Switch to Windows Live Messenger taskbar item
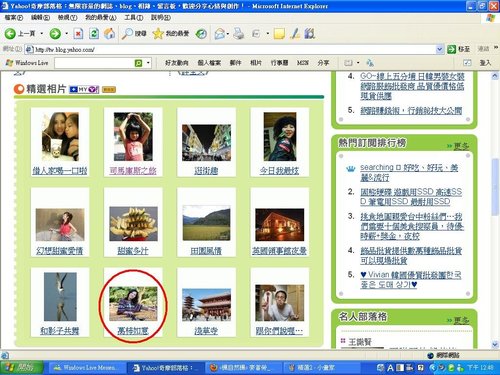The width and height of the screenshot is (500, 375). click(x=87, y=368)
